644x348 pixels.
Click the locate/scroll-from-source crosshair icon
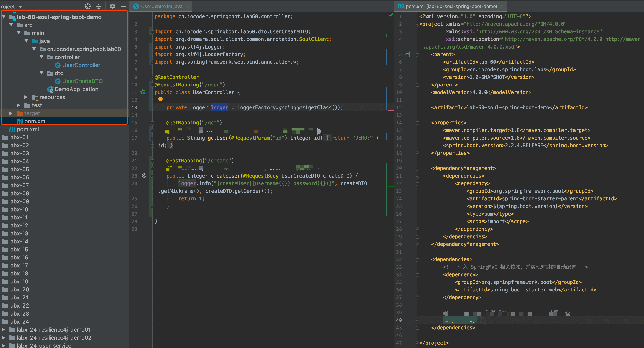pyautogui.click(x=87, y=6)
